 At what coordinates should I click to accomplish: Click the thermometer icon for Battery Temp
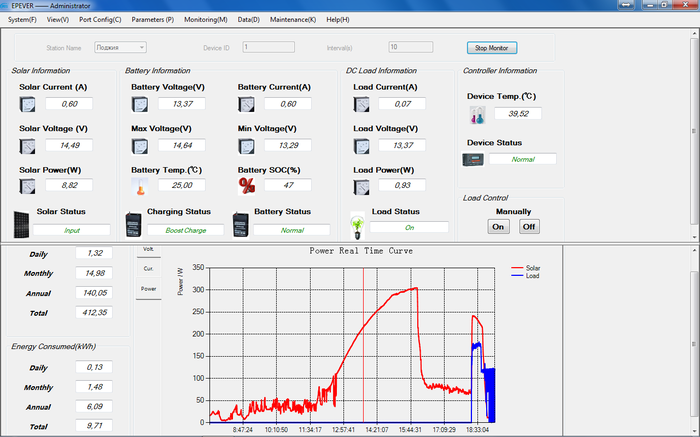click(x=140, y=186)
